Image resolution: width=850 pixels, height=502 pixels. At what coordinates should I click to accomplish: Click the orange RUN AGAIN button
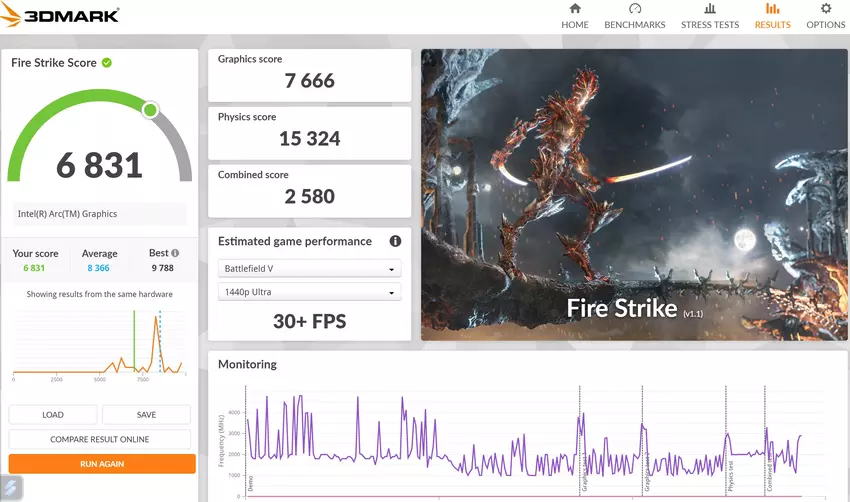pyautogui.click(x=102, y=464)
